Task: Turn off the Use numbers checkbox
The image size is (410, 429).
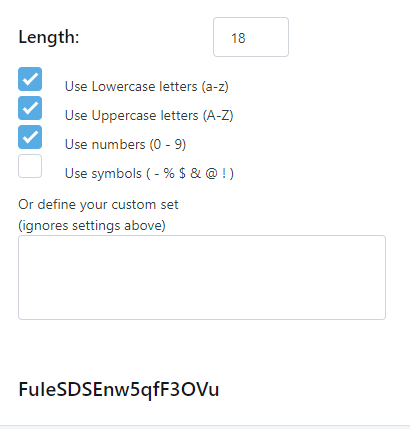Action: 30,137
